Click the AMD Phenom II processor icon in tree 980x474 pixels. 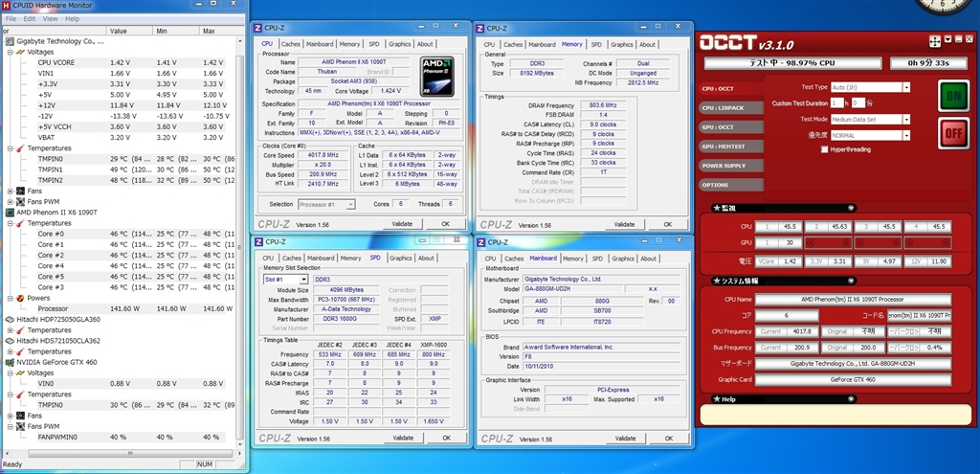[x=8, y=212]
